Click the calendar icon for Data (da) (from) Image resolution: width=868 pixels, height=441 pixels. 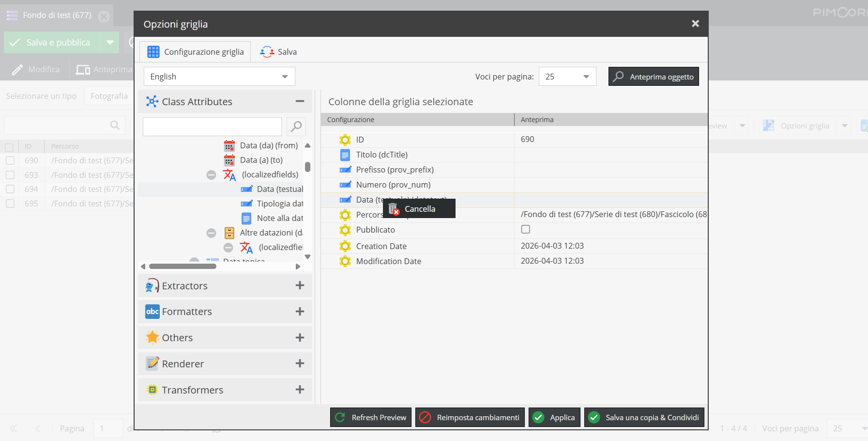point(229,146)
